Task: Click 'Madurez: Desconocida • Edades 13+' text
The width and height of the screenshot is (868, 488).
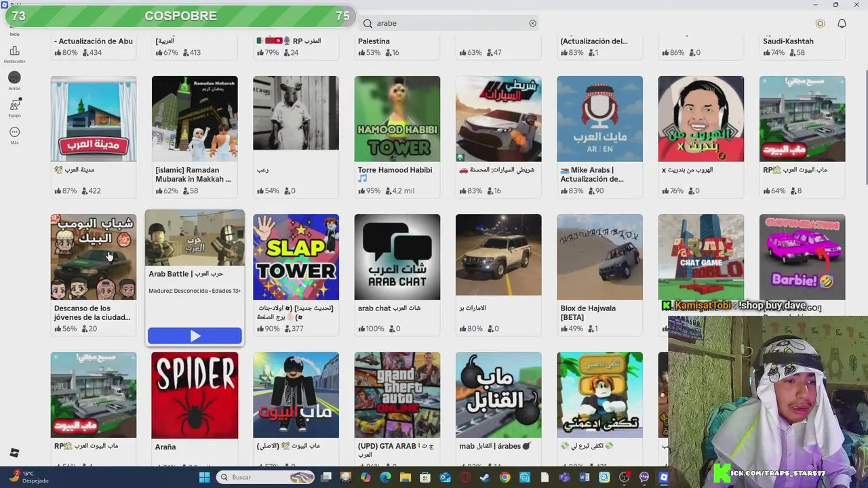Action: pyautogui.click(x=195, y=291)
